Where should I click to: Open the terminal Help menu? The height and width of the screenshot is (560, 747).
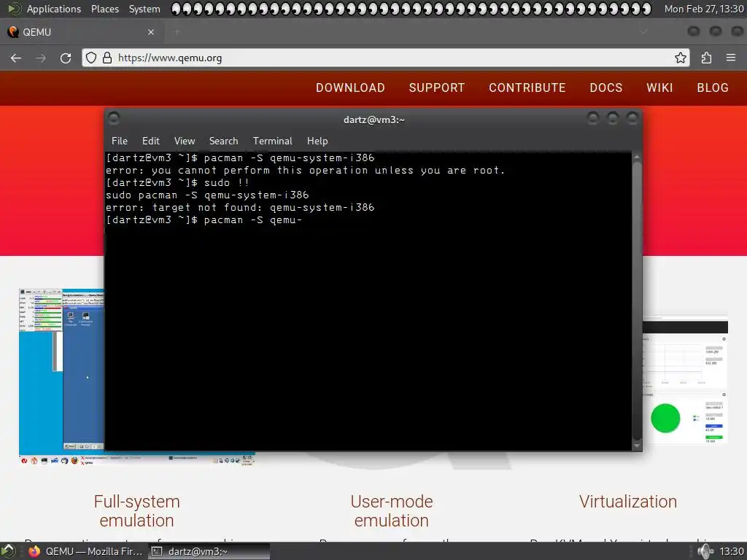pos(317,141)
